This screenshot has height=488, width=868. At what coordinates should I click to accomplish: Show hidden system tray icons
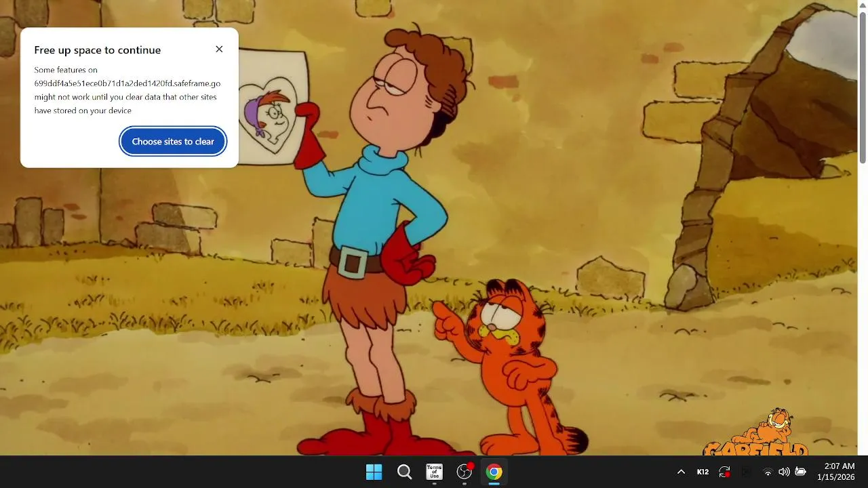pos(681,472)
